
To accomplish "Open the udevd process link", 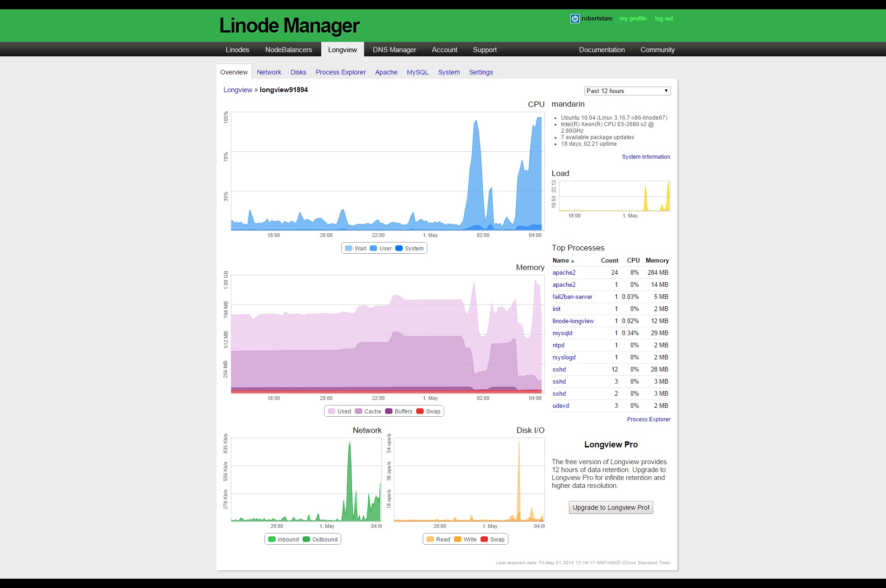I will (561, 406).
